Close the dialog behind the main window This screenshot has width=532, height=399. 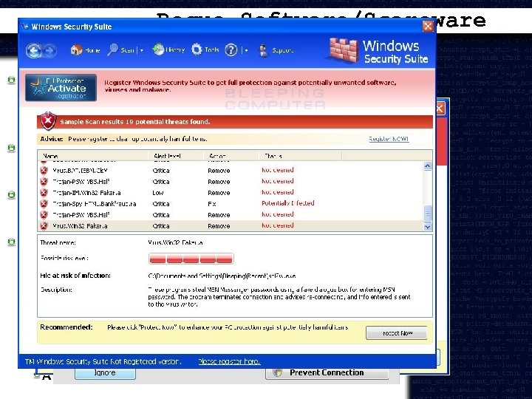click(440, 109)
